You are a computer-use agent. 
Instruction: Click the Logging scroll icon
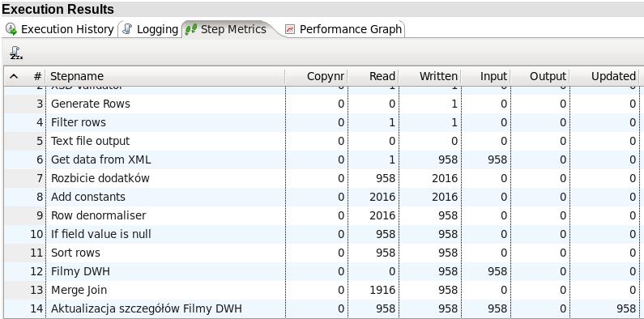[x=128, y=29]
